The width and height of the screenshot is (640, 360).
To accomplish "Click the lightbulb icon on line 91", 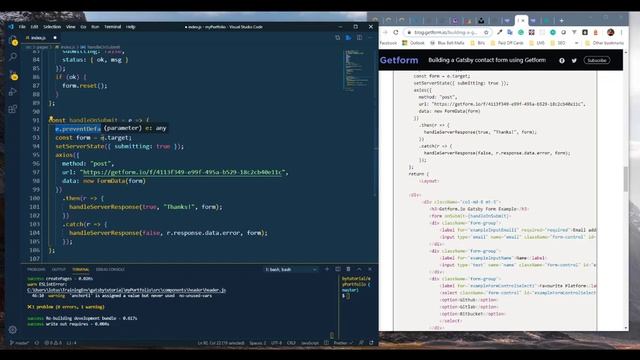I will (51, 119).
